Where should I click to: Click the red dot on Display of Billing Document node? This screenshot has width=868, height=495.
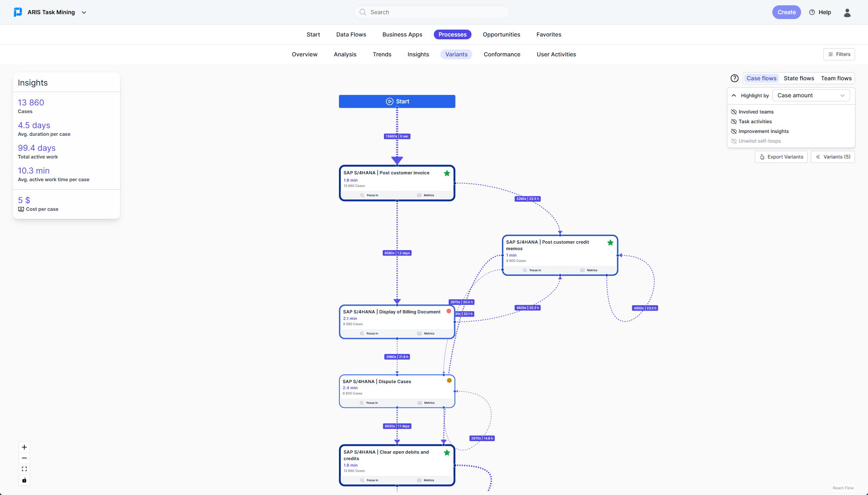449,311
